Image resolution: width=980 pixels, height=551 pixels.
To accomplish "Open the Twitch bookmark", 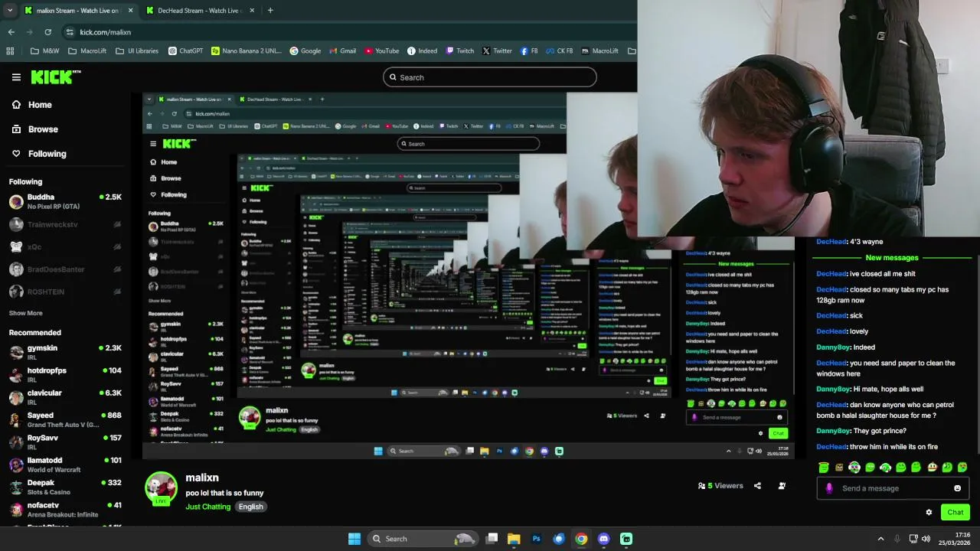I will point(459,51).
